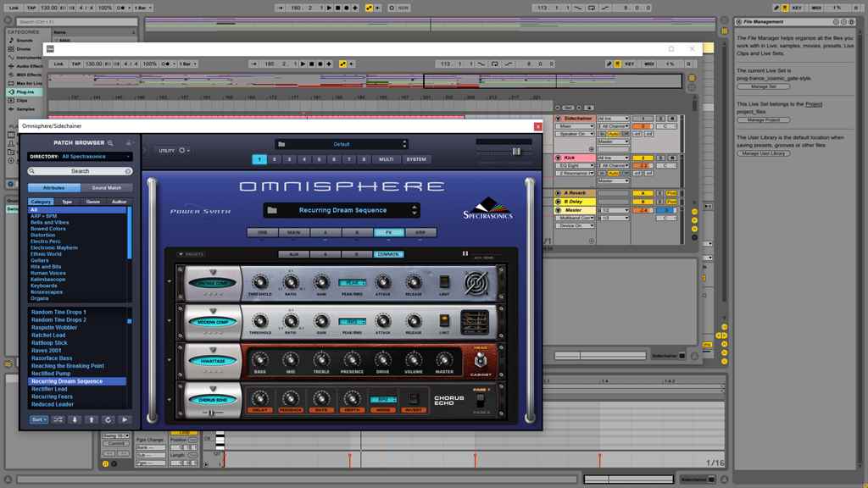This screenshot has height=488, width=868.
Task: Click the Default multi folder icon
Action: coord(281,144)
